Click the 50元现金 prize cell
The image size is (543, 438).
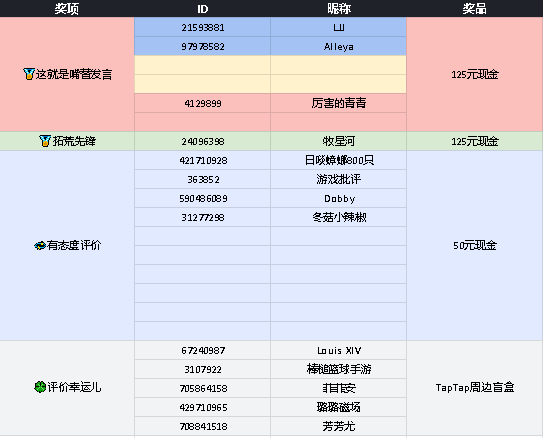pyautogui.click(x=475, y=245)
